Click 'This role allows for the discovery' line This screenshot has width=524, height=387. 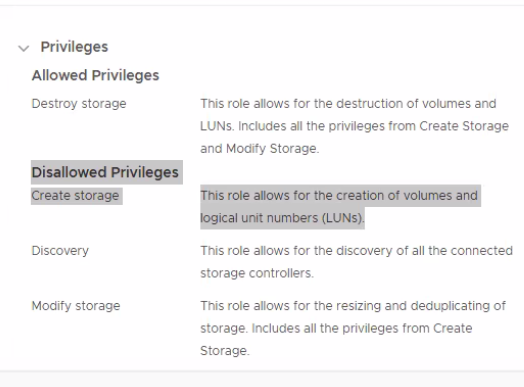356,251
